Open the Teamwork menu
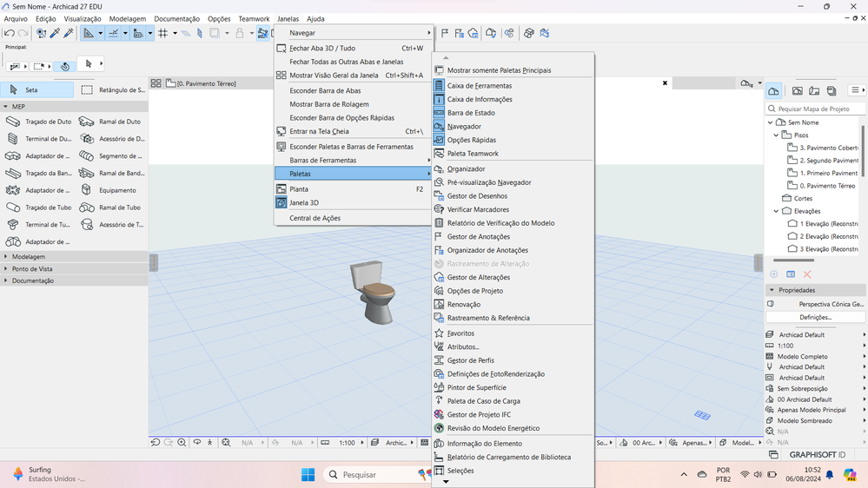The width and height of the screenshot is (868, 488). 254,18
